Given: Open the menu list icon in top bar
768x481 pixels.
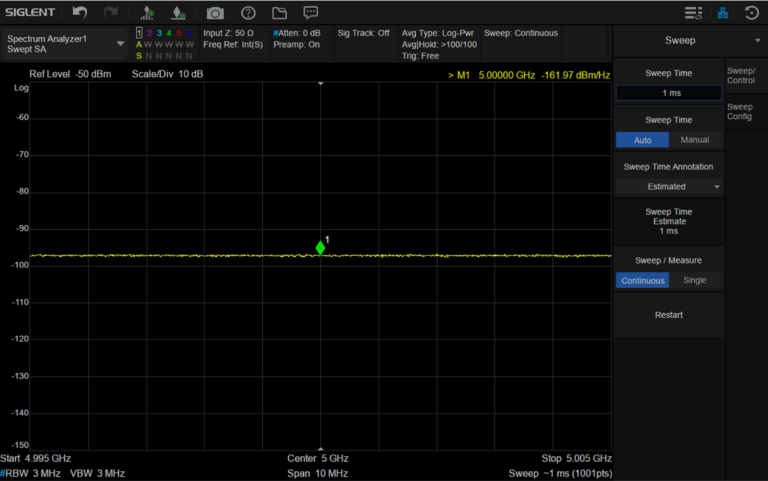Looking at the screenshot, I should [x=693, y=13].
